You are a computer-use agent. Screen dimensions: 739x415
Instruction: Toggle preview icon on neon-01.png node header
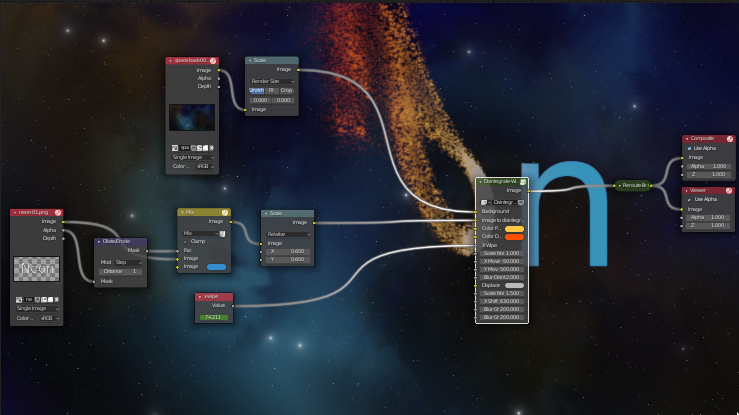(x=58, y=212)
